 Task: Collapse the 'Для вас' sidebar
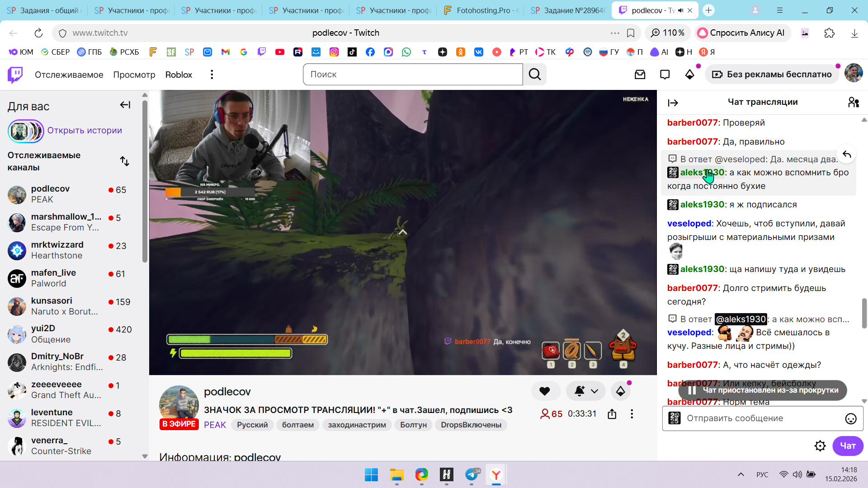tap(125, 105)
